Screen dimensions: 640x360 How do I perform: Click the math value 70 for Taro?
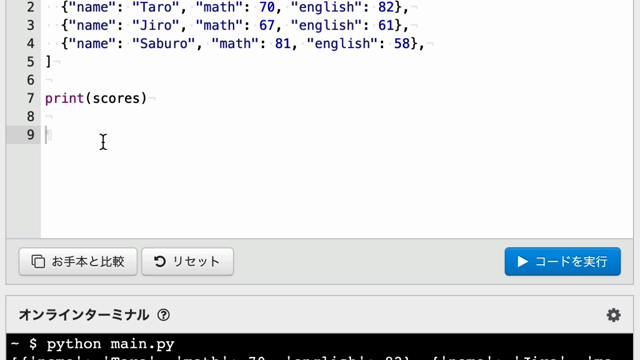pos(267,7)
